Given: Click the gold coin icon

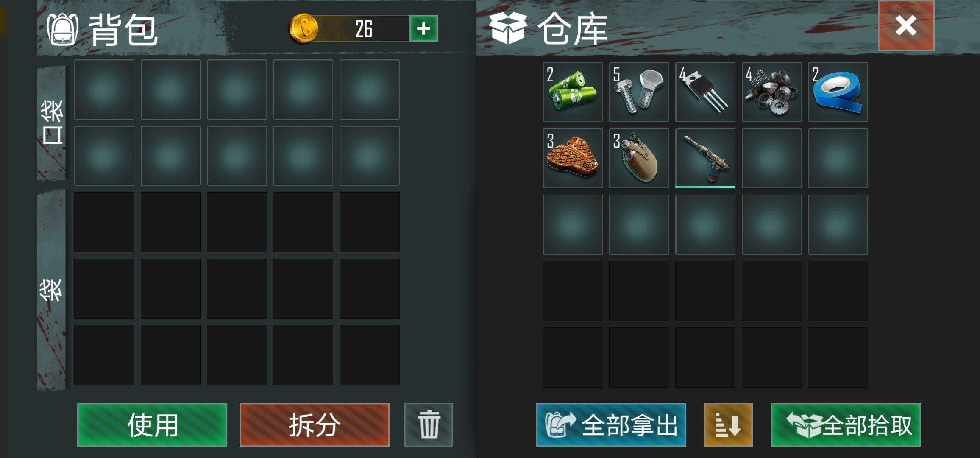Looking at the screenshot, I should pos(303,28).
